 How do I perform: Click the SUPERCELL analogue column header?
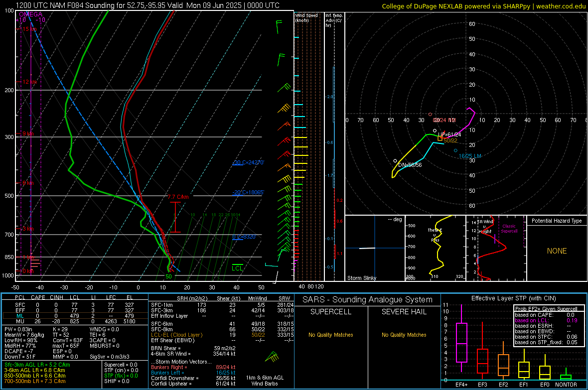(331, 312)
